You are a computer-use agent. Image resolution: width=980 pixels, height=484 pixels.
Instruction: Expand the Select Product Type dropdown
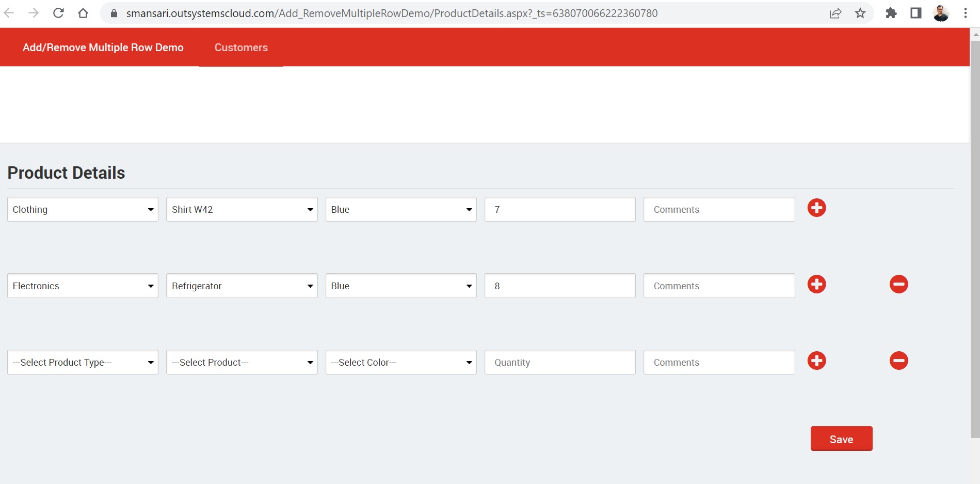[83, 362]
